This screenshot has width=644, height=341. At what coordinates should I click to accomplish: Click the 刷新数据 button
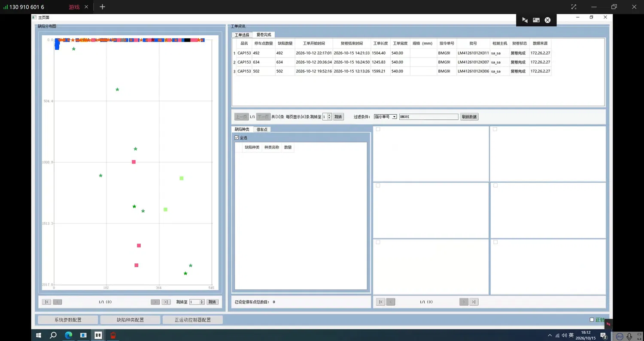[469, 117]
